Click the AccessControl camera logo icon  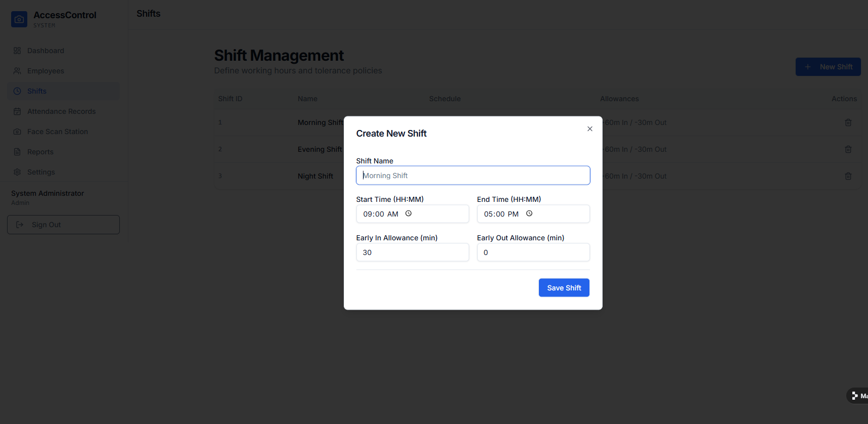coord(19,19)
